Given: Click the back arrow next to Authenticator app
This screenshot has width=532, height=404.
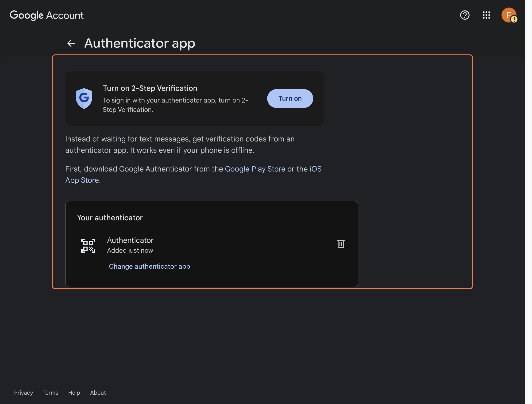Looking at the screenshot, I should 71,43.
